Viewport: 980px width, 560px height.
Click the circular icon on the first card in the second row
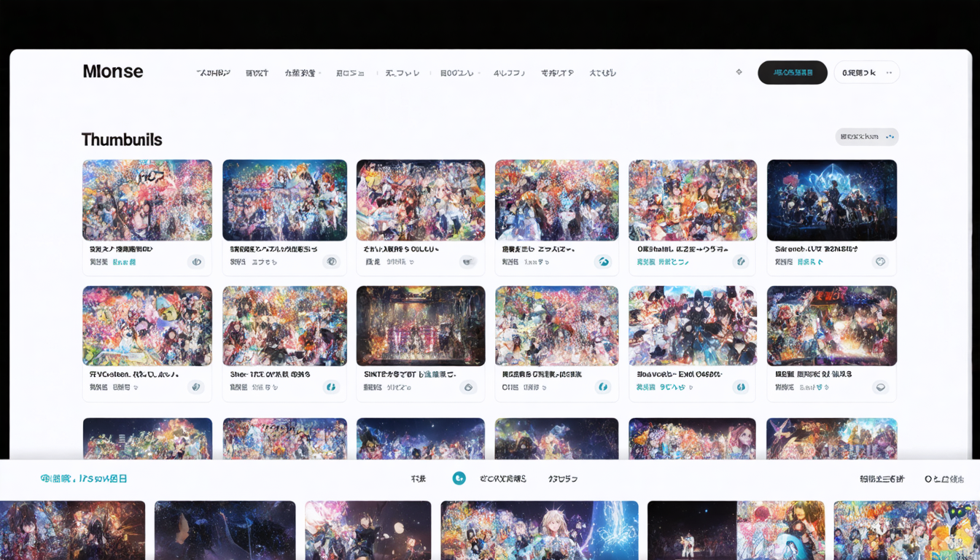pos(195,387)
